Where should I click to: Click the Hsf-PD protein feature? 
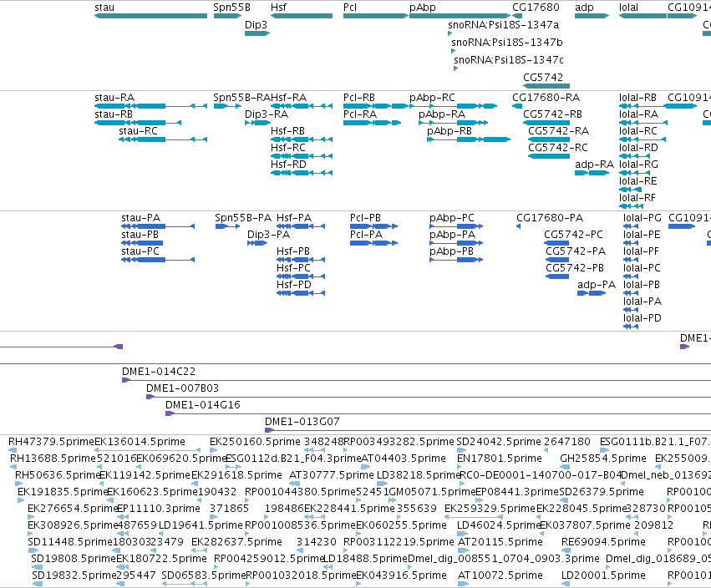pyautogui.click(x=301, y=293)
